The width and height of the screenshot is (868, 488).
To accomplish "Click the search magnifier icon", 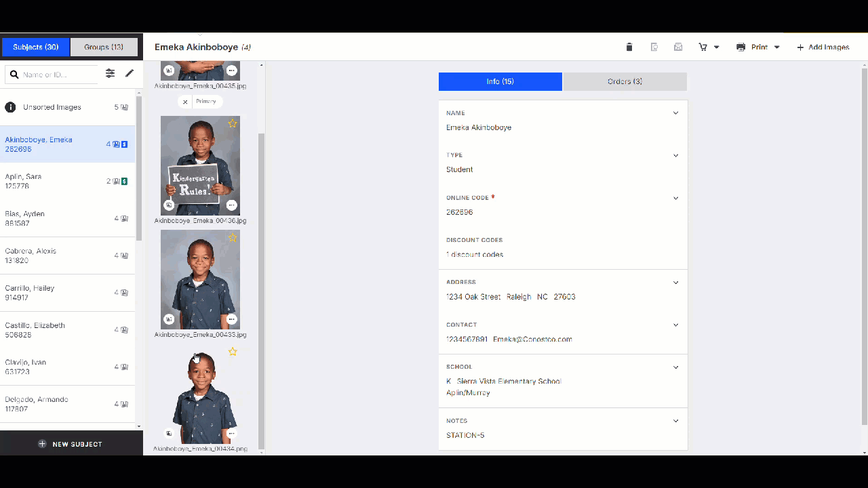I will click(14, 75).
